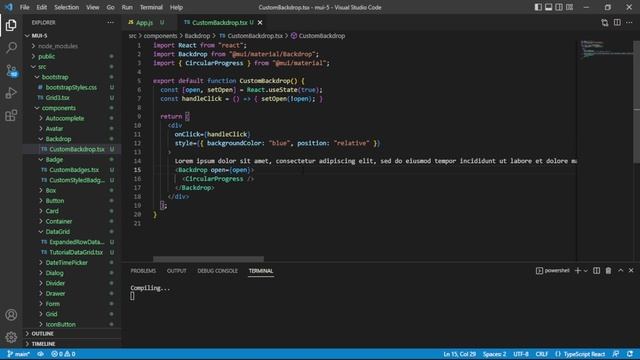This screenshot has width=640, height=360.
Task: Click the minimap code preview
Action: point(606,49)
